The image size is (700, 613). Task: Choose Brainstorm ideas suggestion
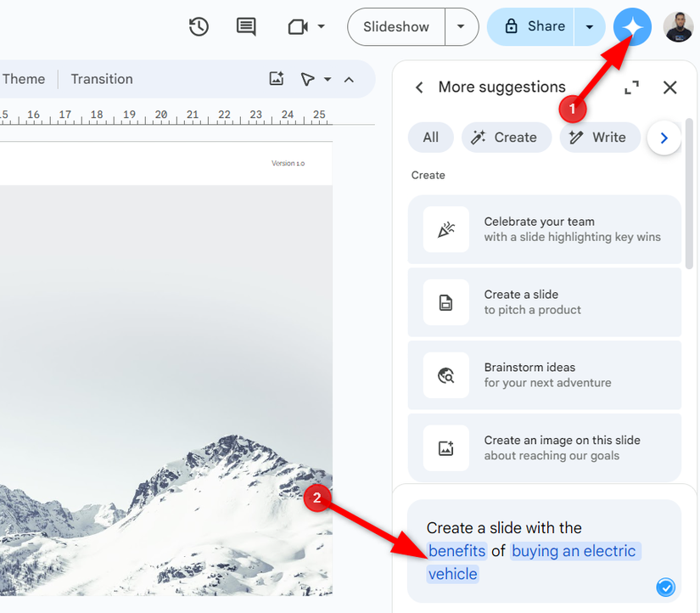(x=544, y=375)
